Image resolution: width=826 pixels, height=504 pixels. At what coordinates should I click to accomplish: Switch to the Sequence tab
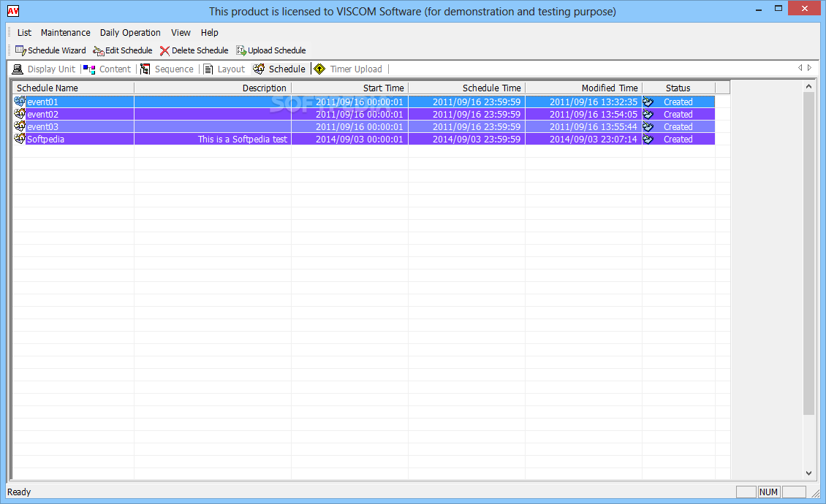(x=174, y=69)
